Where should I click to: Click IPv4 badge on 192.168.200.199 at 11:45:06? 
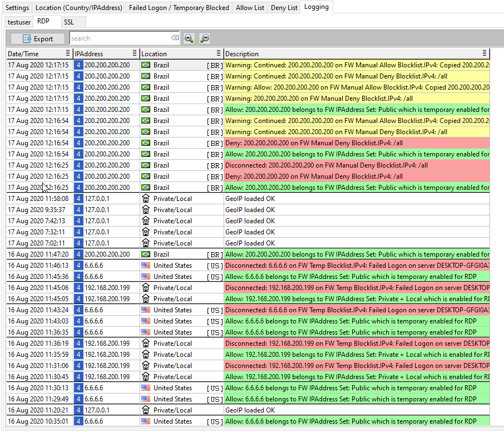78,288
